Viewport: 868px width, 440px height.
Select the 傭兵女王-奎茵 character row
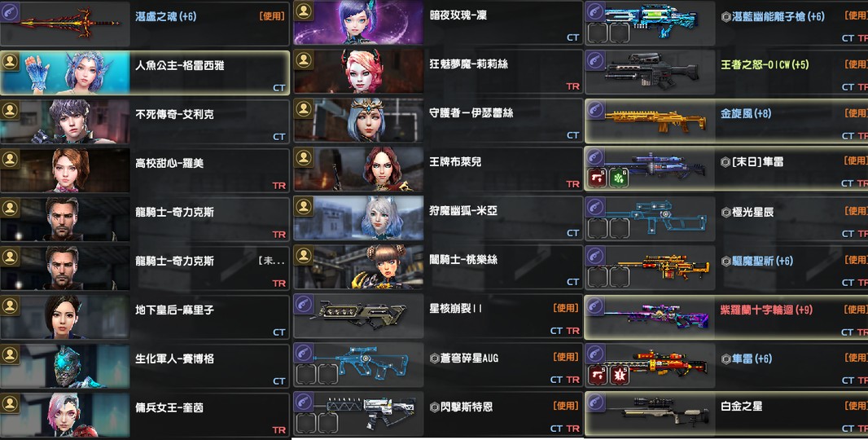(145, 415)
